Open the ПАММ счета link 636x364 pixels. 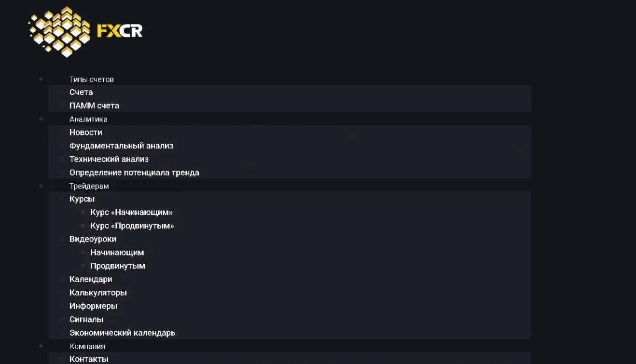click(x=94, y=106)
